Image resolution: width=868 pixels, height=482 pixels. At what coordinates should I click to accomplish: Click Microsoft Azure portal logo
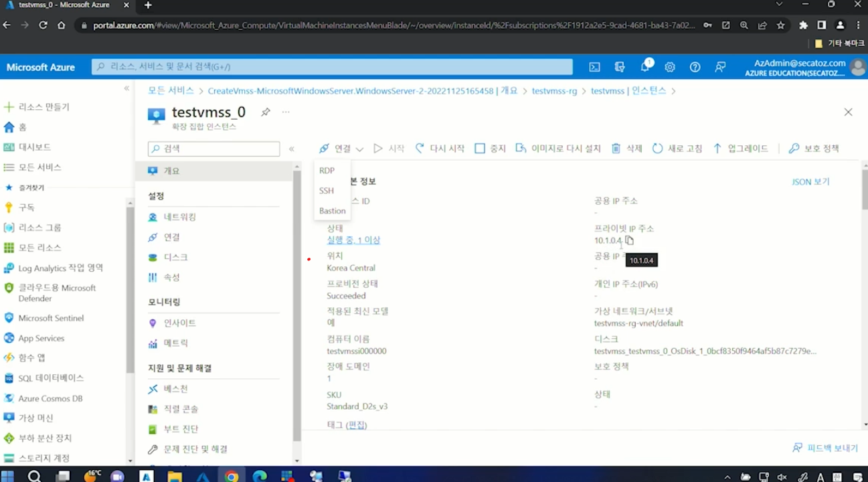41,67
